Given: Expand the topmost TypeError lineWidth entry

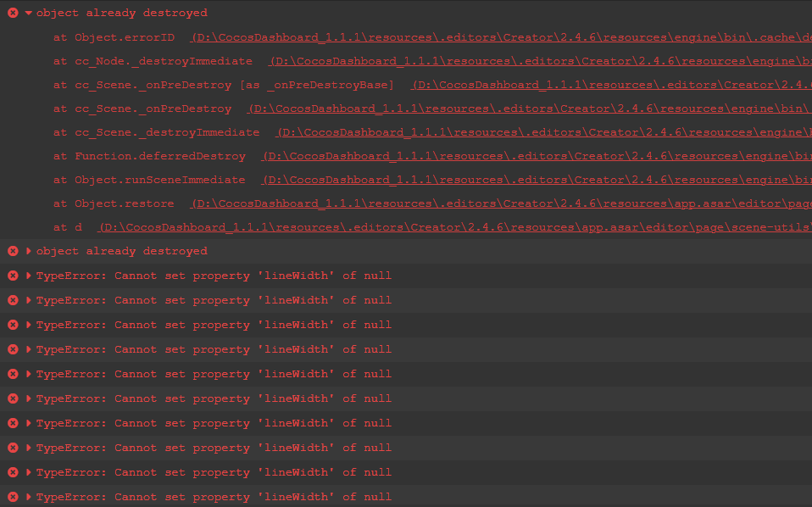Looking at the screenshot, I should click(x=29, y=276).
